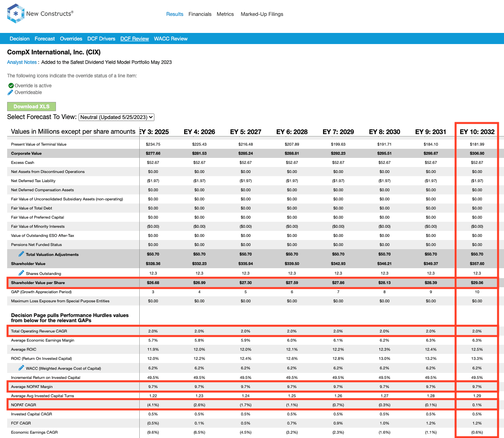Click the $328.36 Shareholder Value cell
504x438 pixels.
pyautogui.click(x=153, y=264)
